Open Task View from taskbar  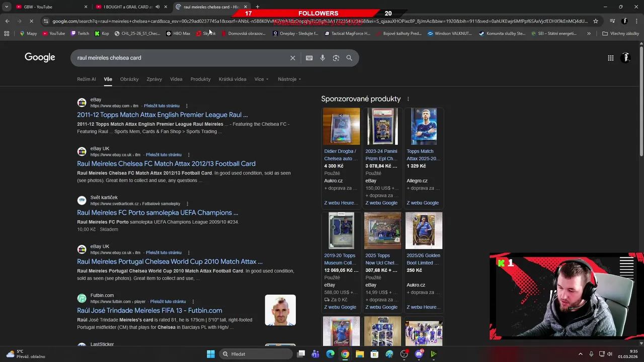point(301,354)
